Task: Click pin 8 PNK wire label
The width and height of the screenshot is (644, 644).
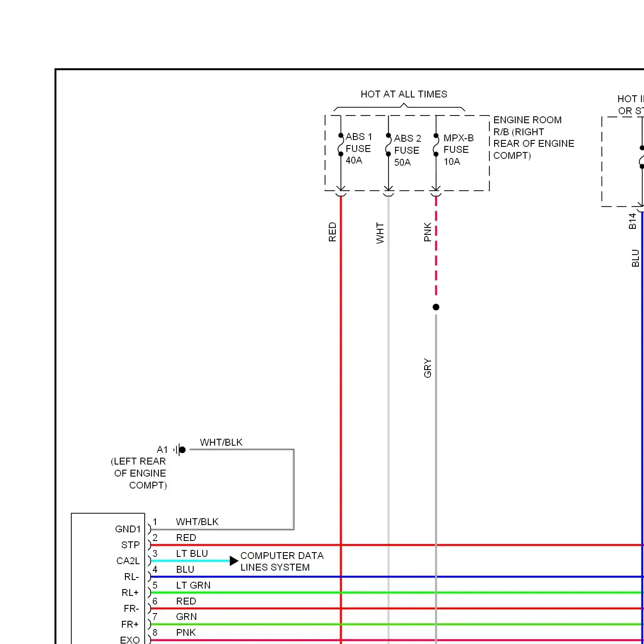Action: 186,633
